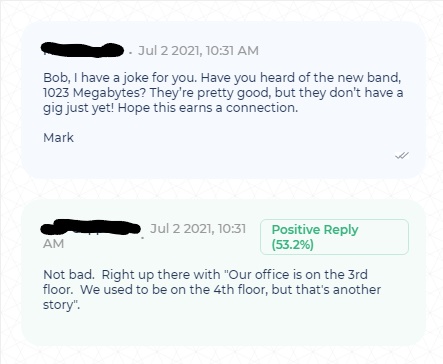
Task: Open the Positive Reply sentiment badge
Action: (x=334, y=237)
